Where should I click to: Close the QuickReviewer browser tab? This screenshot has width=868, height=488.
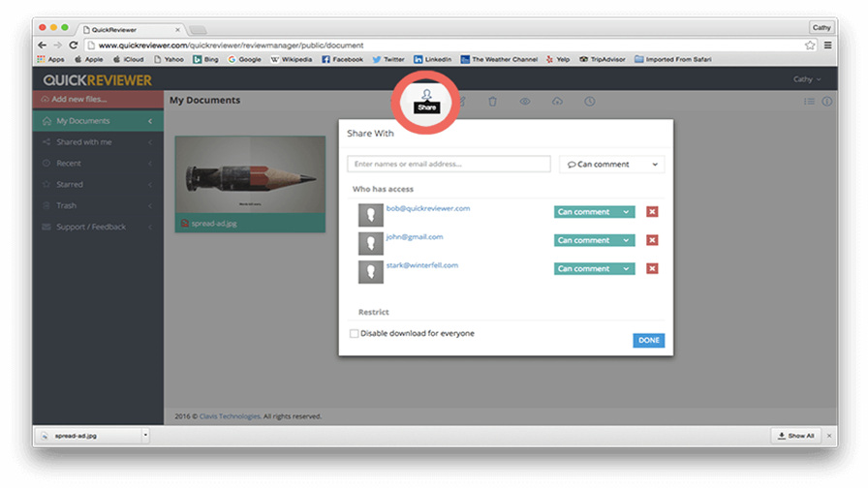click(177, 30)
